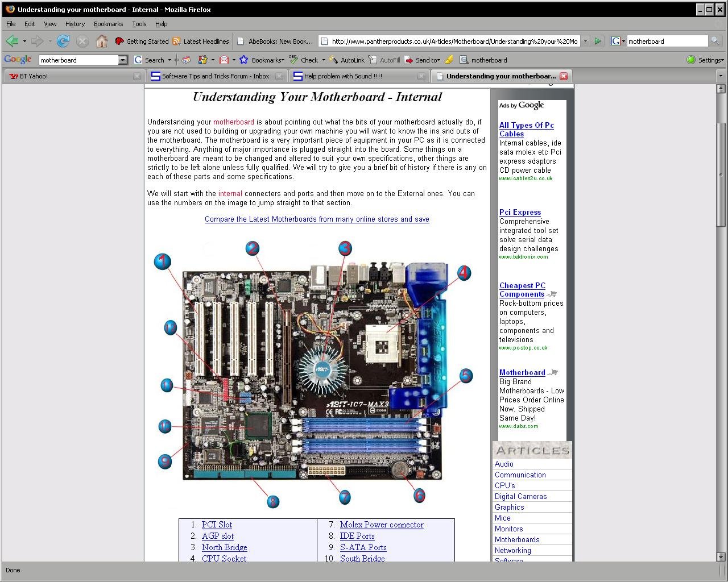The width and height of the screenshot is (728, 582).
Task: Open the Bookmarks menu
Action: [108, 24]
